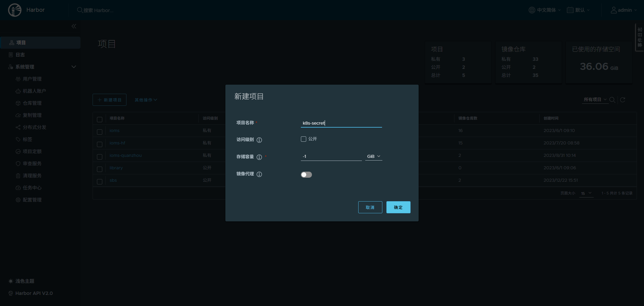Open 用户管理 in the sidebar

[x=32, y=79]
